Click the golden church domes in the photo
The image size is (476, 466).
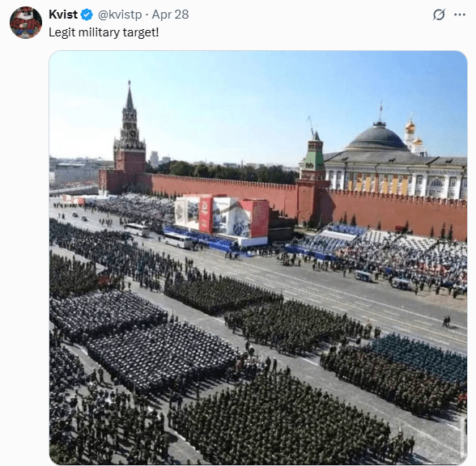click(413, 133)
